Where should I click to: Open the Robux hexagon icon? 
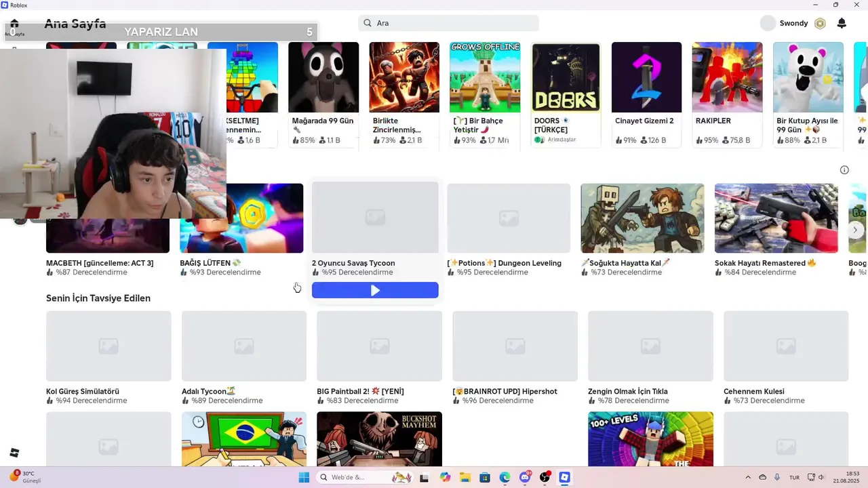pos(820,23)
